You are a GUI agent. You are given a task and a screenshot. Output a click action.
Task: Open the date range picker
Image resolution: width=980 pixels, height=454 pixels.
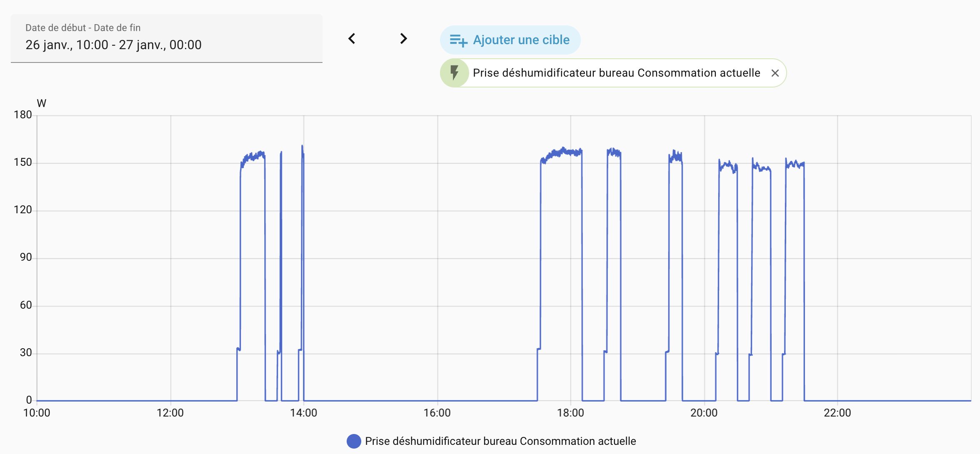167,38
